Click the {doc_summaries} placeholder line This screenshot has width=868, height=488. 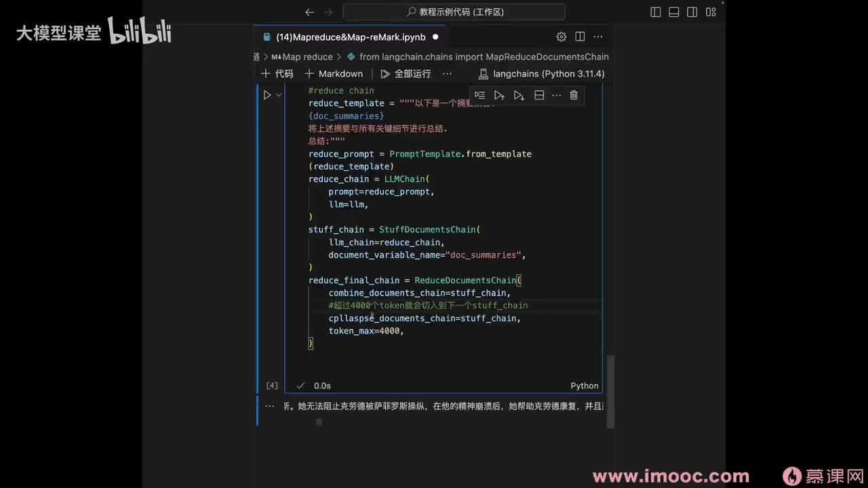pos(347,116)
